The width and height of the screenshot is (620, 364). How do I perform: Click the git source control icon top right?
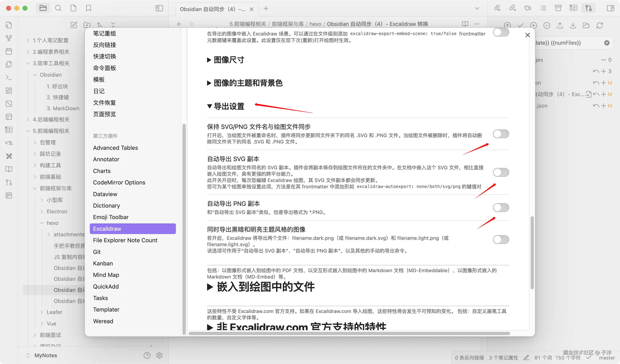click(588, 8)
